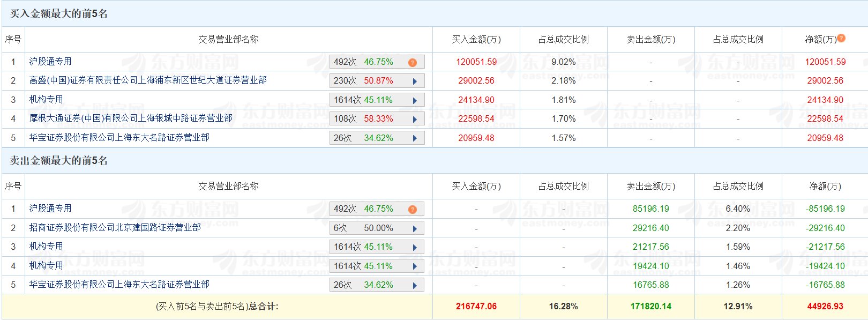Click blue arrow for sell-table rank 4 机构专用
Viewport: 868px width, 320px height.
(x=415, y=266)
